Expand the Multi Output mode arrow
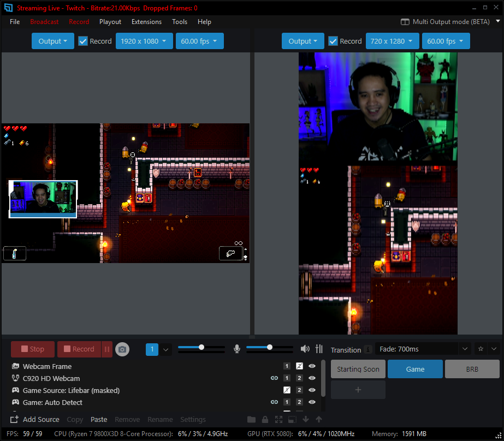504x441 pixels. pyautogui.click(x=498, y=21)
